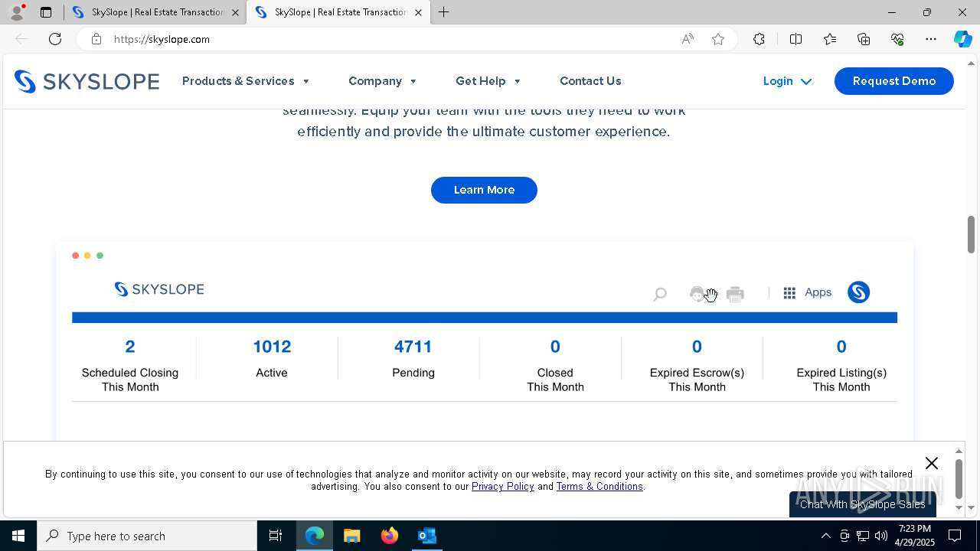
Task: Launch Firefox from the taskbar
Action: pos(390,536)
